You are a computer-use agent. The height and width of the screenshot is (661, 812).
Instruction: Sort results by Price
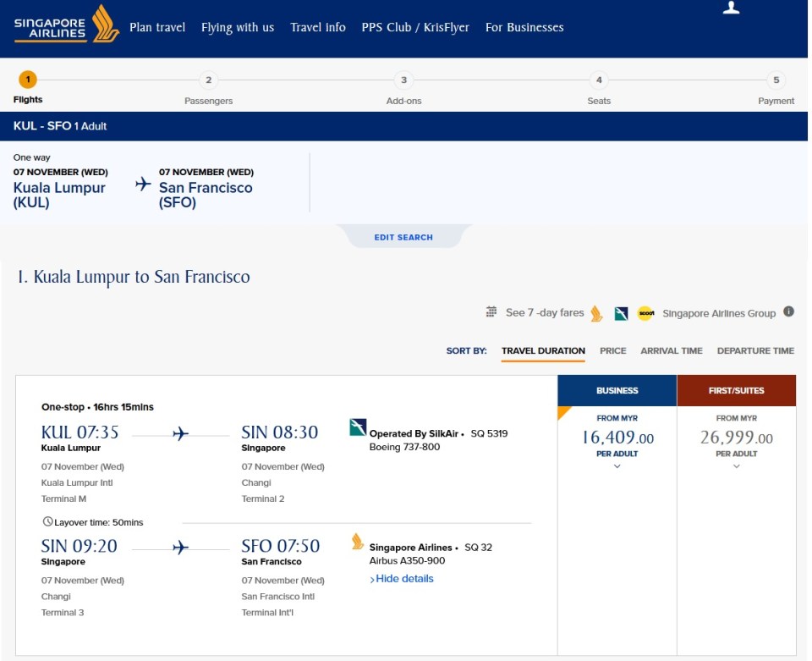coord(612,350)
